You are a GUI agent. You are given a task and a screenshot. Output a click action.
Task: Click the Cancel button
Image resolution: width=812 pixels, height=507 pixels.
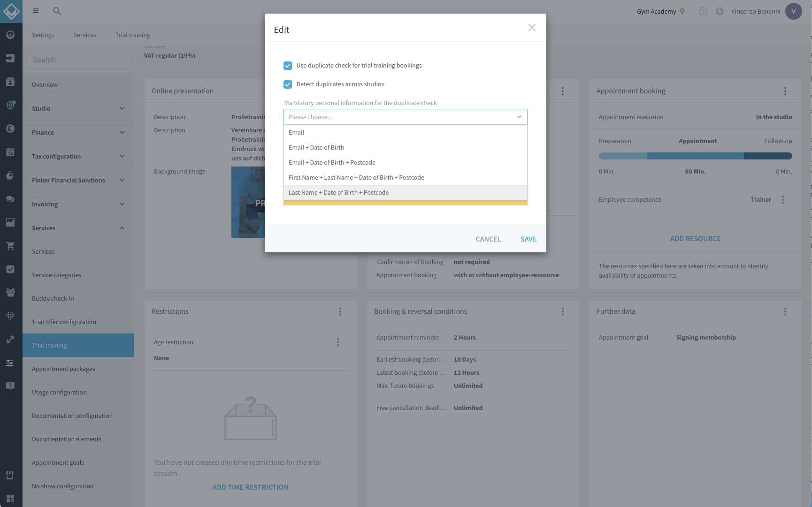click(488, 239)
